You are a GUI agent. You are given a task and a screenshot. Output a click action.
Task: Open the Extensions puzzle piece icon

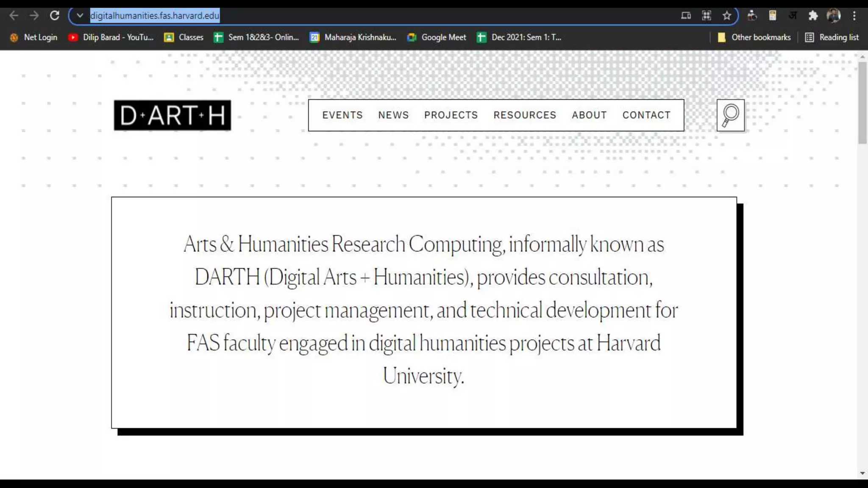(813, 16)
